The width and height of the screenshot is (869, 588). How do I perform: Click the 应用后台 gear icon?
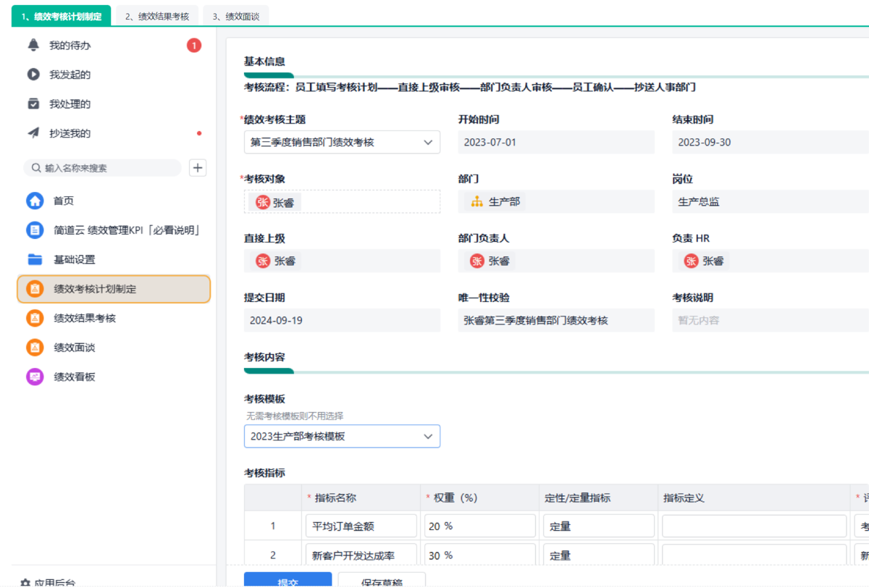point(25,583)
